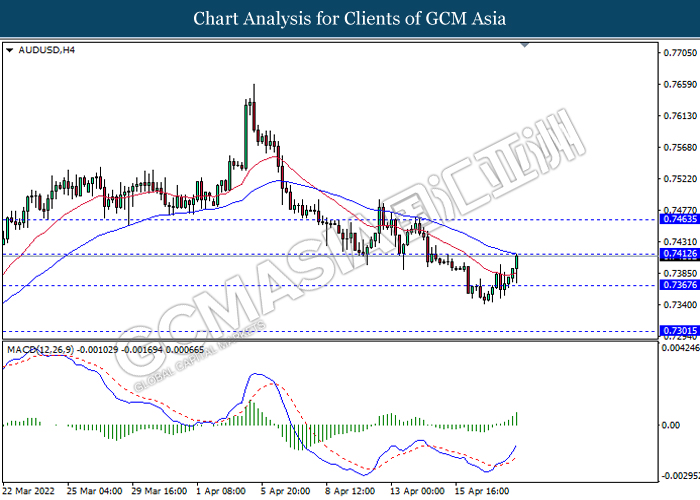Click the 29 Mar 16:00 time label
This screenshot has width=700, height=500.
(159, 491)
